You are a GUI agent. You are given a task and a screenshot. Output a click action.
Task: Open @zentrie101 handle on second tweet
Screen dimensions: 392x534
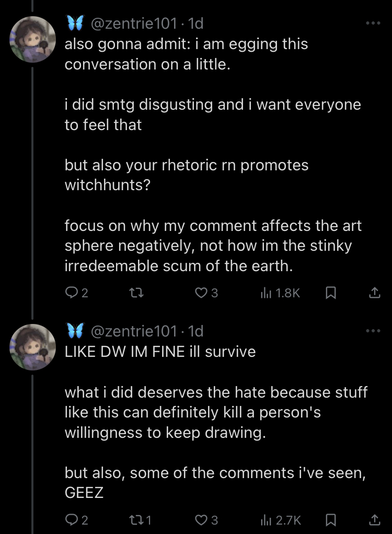coord(134,331)
